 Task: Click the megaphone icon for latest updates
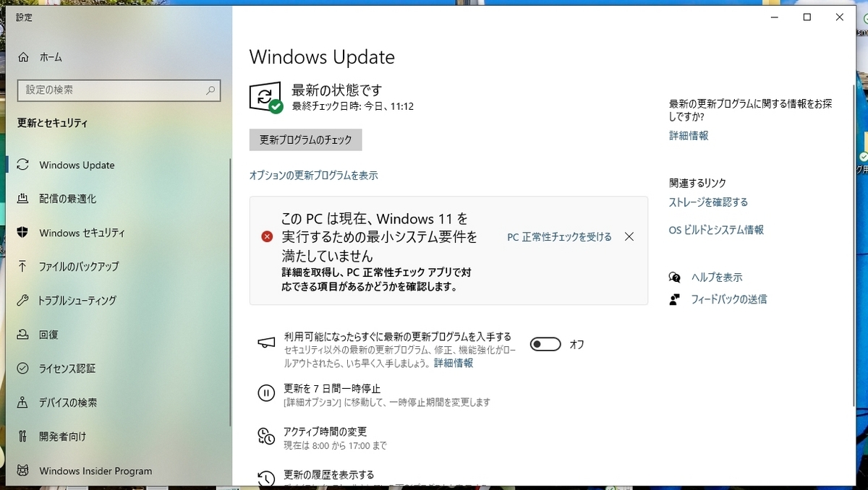pyautogui.click(x=266, y=343)
